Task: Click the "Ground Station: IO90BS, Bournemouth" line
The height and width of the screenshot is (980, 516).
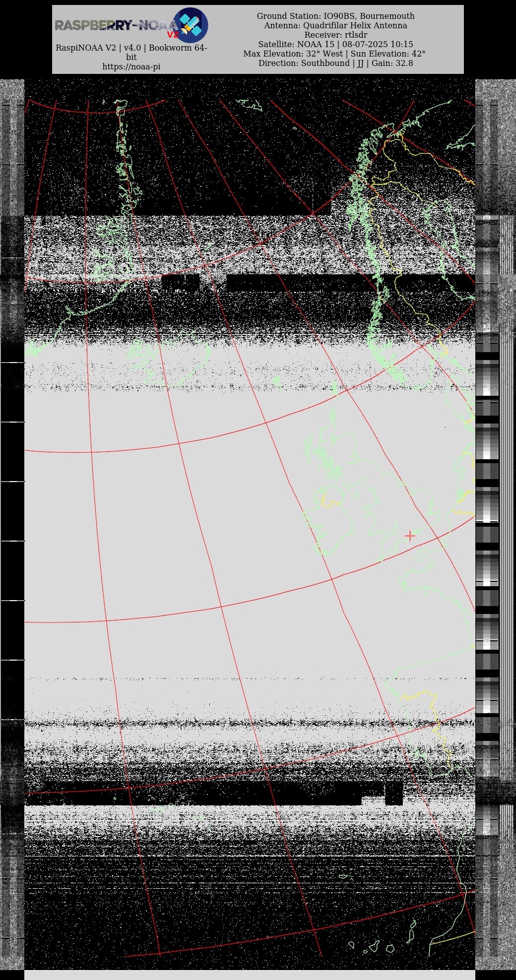Action: (336, 16)
